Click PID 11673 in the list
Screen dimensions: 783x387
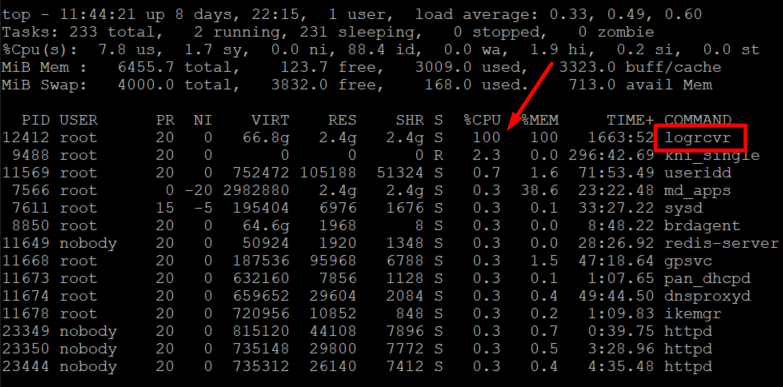coord(26,279)
